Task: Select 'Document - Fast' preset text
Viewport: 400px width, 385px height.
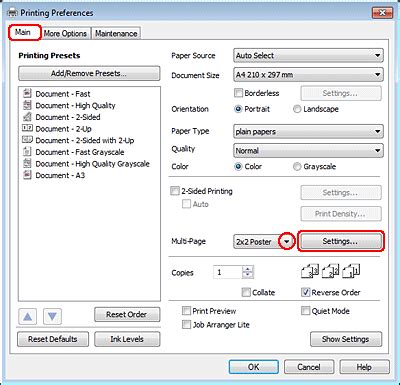Action: (63, 94)
